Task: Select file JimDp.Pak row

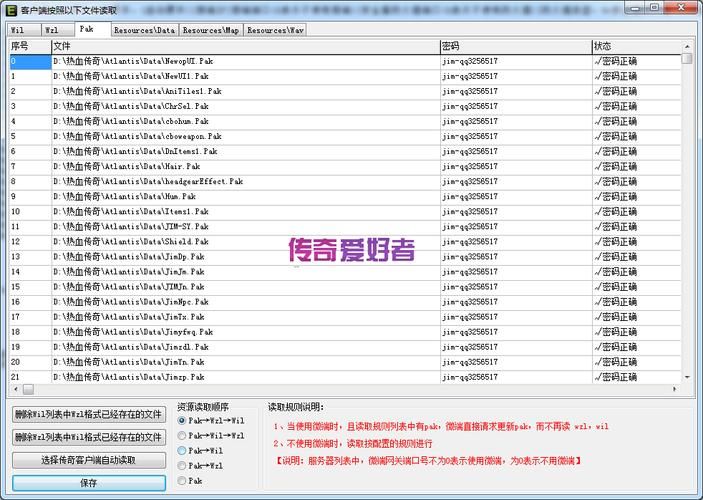Action: pos(345,257)
